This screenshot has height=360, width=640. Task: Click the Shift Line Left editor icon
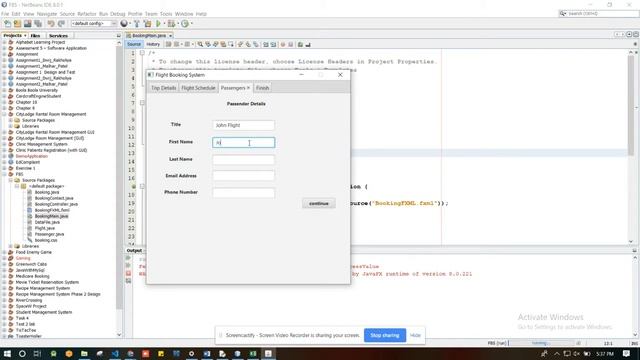point(266,44)
